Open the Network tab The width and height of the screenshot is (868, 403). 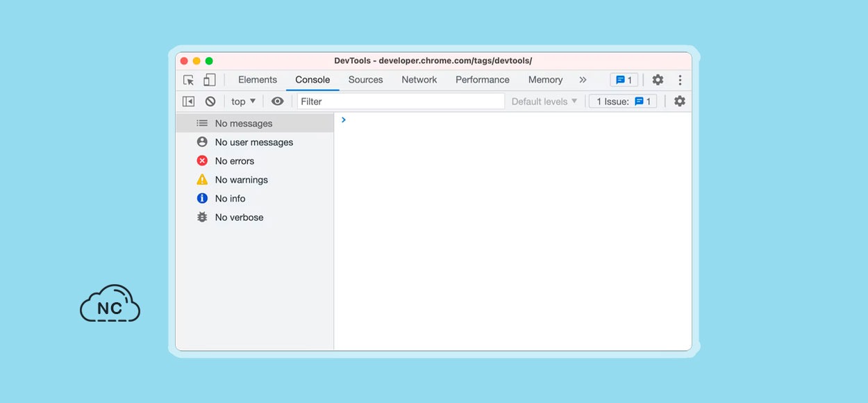pos(419,80)
